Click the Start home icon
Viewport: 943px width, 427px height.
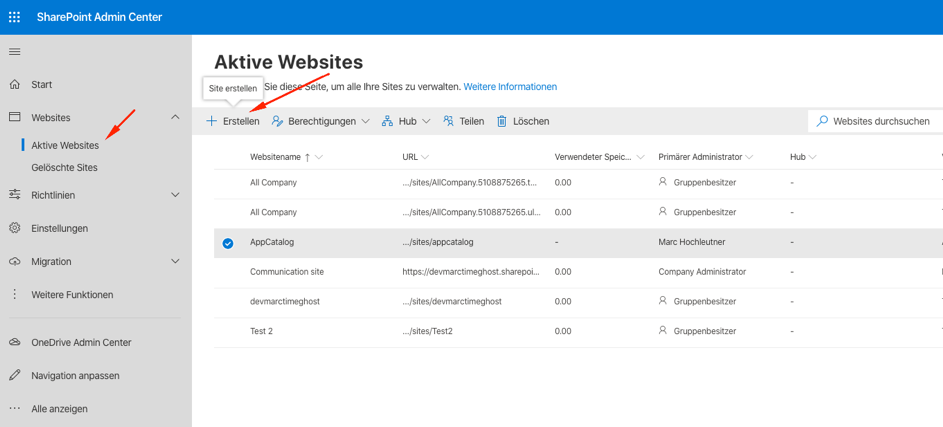15,84
